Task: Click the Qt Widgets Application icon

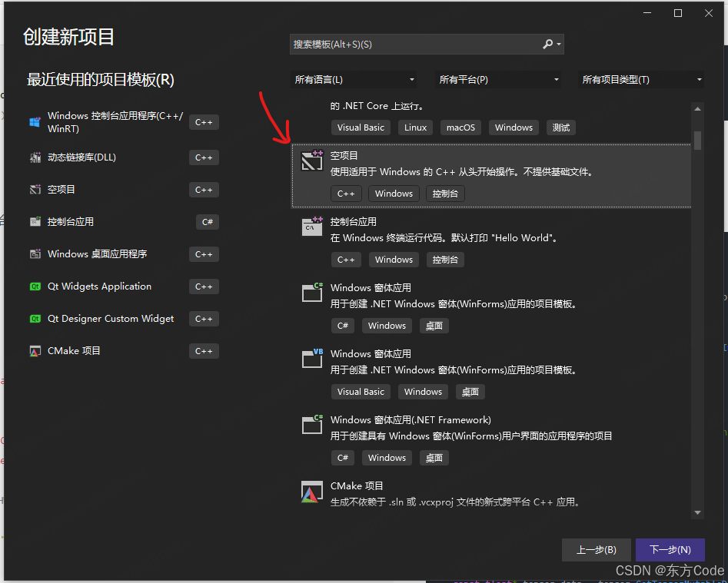Action: tap(35, 287)
